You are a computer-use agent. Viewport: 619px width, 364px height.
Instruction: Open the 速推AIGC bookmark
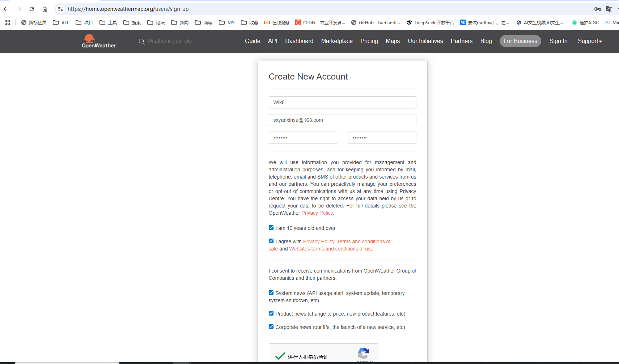(x=585, y=22)
